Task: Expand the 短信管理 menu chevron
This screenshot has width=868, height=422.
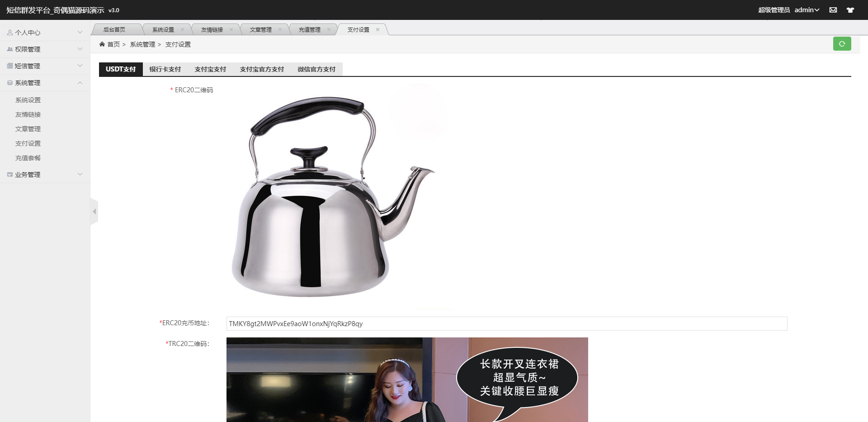Action: (80, 66)
